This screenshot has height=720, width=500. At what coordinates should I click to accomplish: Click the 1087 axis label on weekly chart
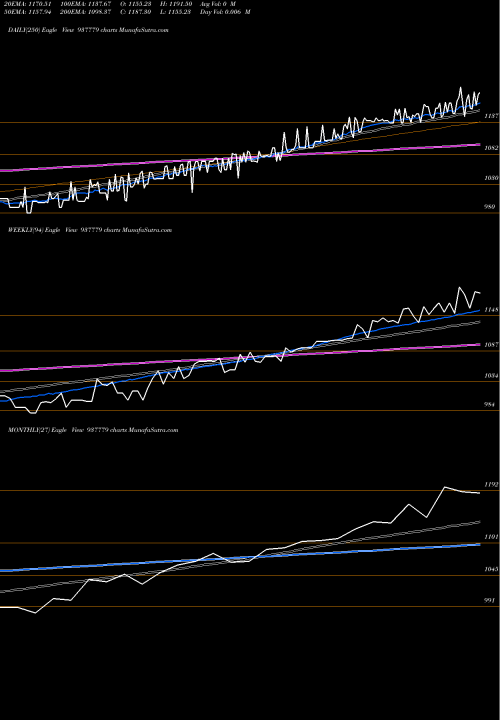coord(491,345)
